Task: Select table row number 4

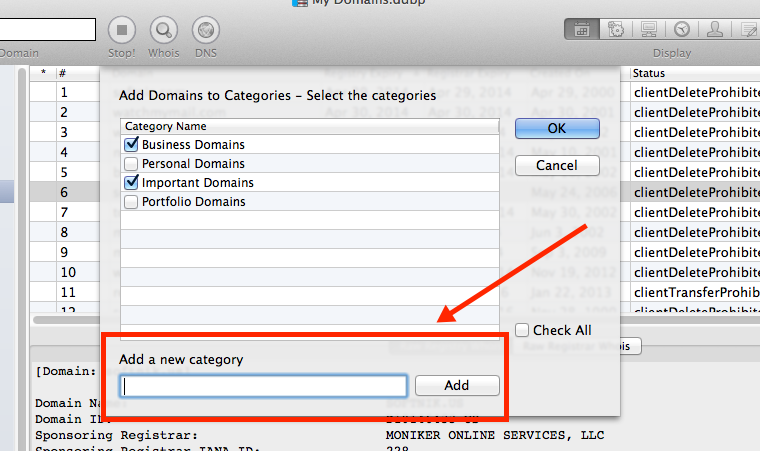Action: pos(64,152)
